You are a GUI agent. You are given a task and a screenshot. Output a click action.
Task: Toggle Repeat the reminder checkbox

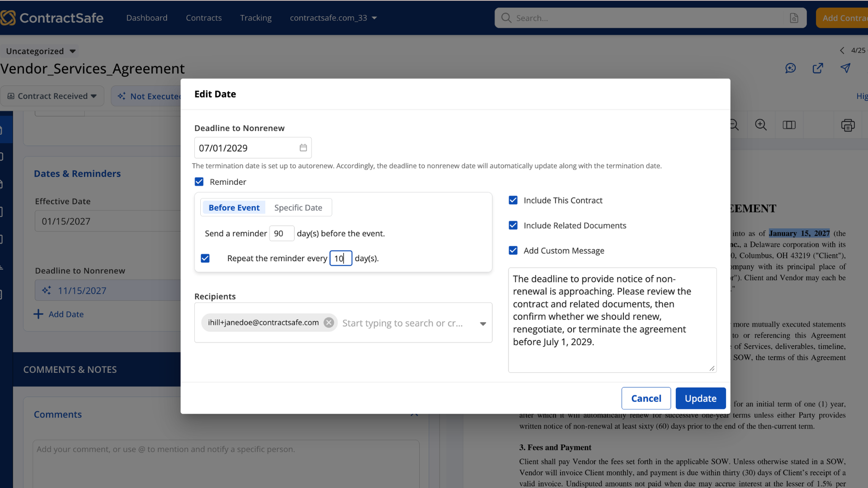(205, 258)
